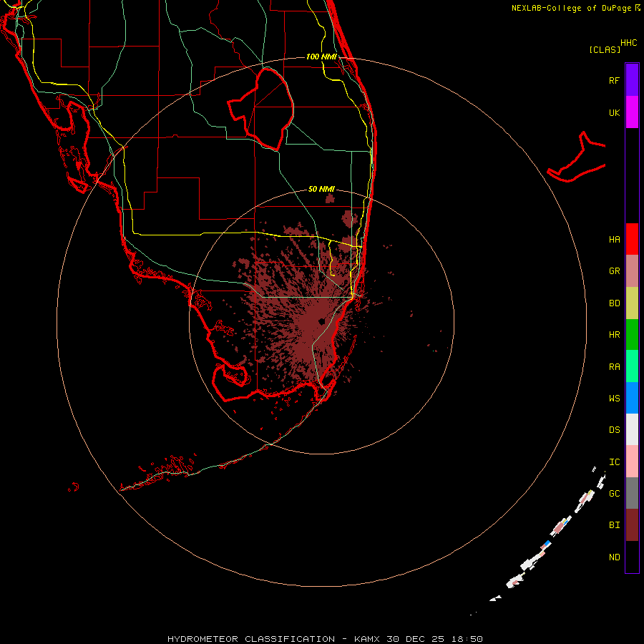Click the IC ice crystals pink swatch
This screenshot has height=644, width=644.
pyautogui.click(x=632, y=462)
